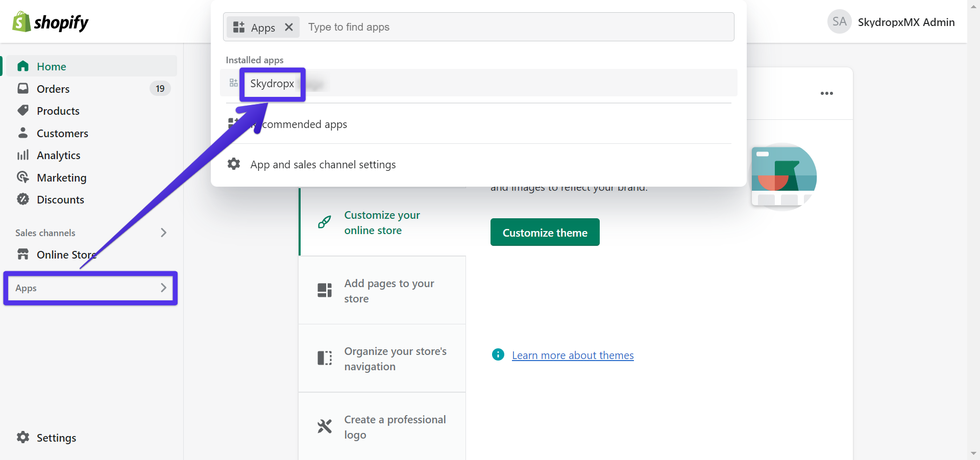Select Add pages to your store step
This screenshot has width=980, height=460.
pyautogui.click(x=382, y=290)
